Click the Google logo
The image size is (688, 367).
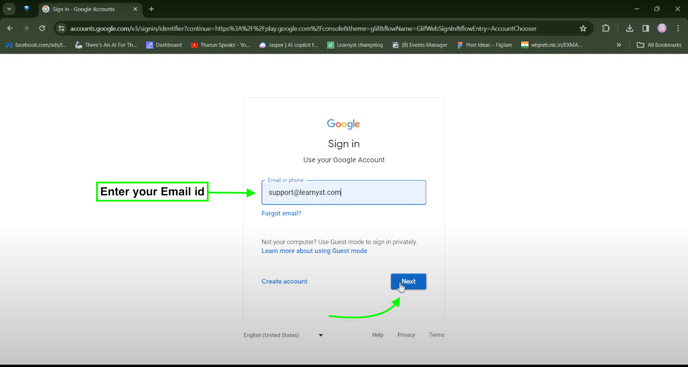coord(344,124)
